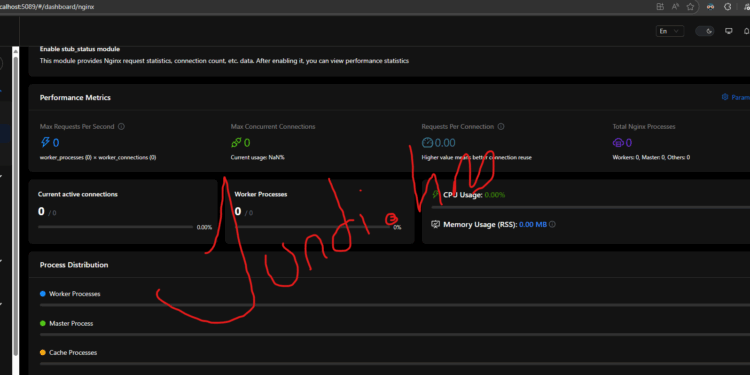
Task: Click the Params gear settings link
Action: tap(736, 97)
